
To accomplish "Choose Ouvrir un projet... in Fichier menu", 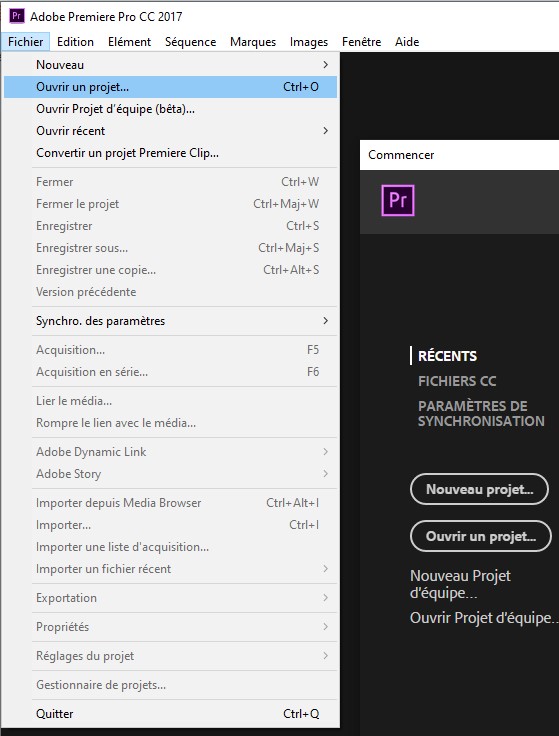I will point(170,87).
